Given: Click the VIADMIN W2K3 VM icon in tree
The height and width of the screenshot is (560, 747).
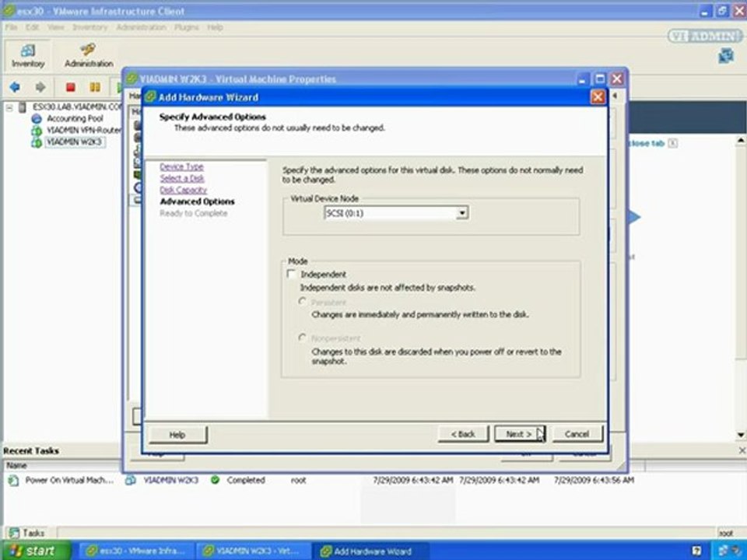Looking at the screenshot, I should pos(37,142).
